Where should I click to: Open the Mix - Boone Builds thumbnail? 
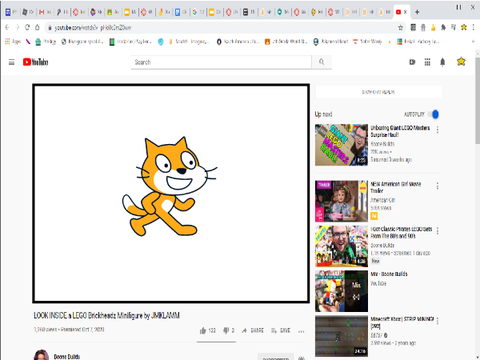[x=341, y=291]
